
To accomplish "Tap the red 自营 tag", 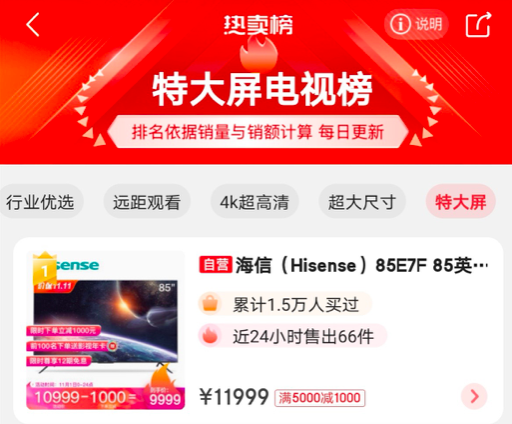I will click(215, 265).
